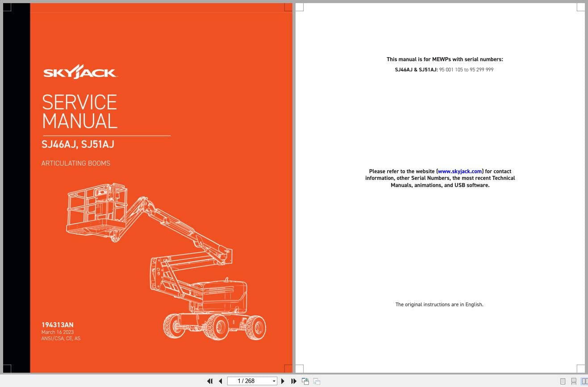The image size is (588, 387).
Task: Select the fit-page zoom icon
Action: coord(305,381)
